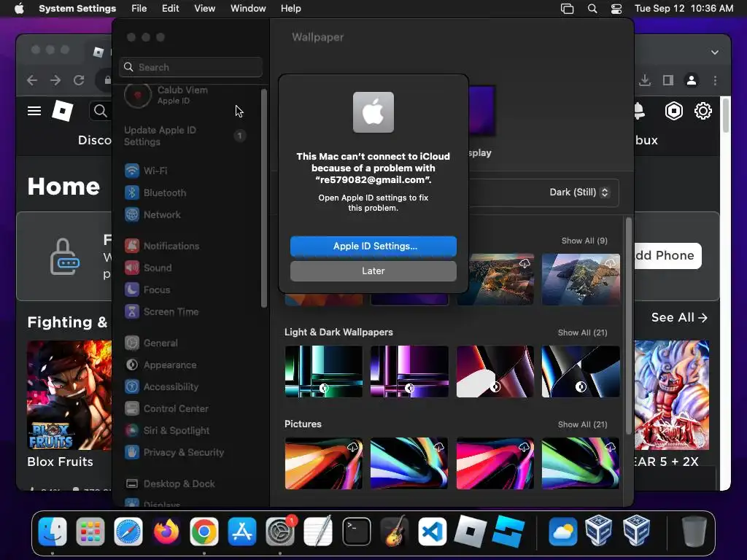
Task: Open the Trash in the Dock
Action: [x=694, y=532]
